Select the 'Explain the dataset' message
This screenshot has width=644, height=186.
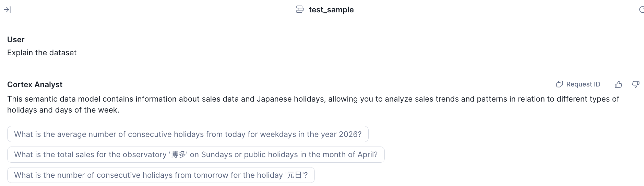42,53
